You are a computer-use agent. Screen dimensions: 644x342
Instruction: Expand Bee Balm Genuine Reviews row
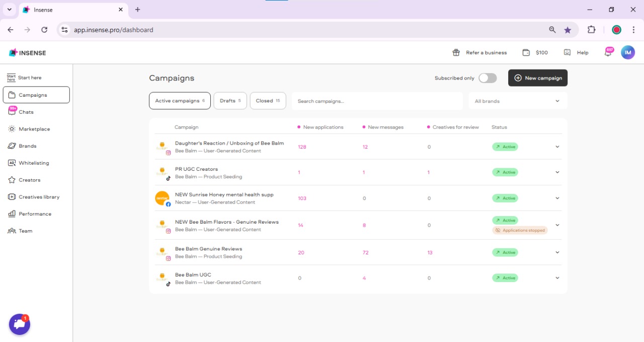click(x=557, y=252)
